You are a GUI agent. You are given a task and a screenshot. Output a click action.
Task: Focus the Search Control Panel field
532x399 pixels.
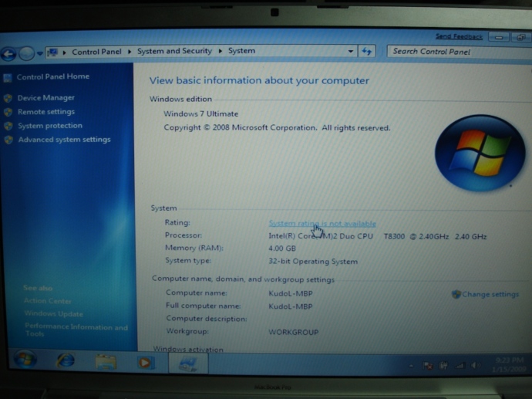pos(459,52)
